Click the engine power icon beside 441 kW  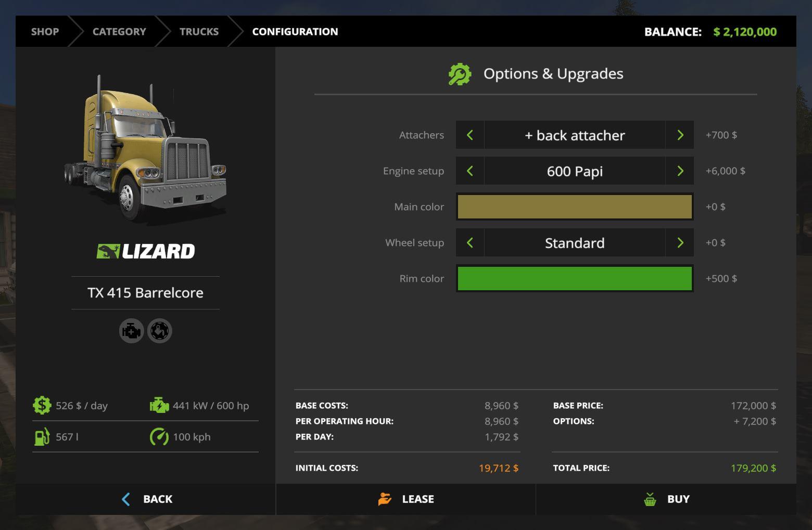click(159, 405)
